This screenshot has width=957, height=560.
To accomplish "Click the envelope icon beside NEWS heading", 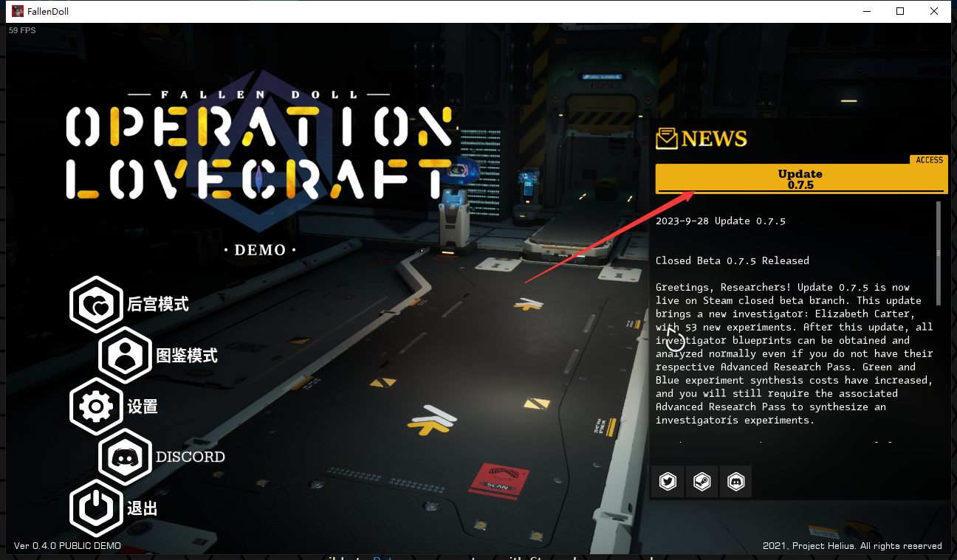I will click(667, 138).
